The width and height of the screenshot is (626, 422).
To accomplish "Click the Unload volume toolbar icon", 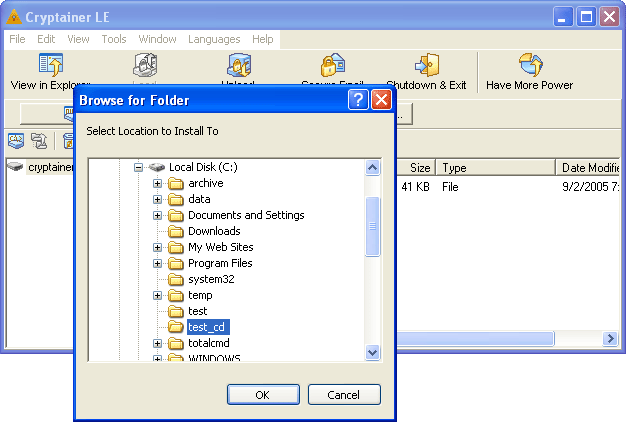I will coord(239,64).
